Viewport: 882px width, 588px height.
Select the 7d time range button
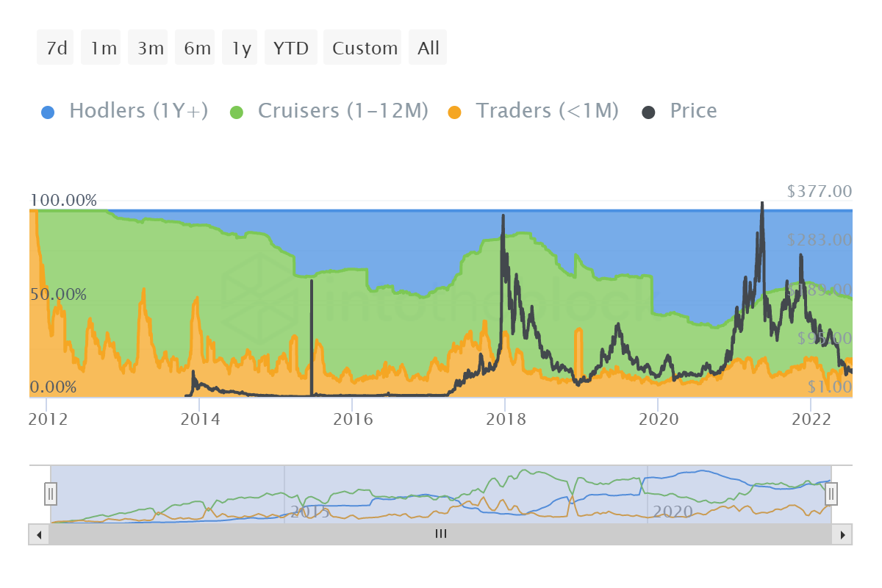point(56,49)
